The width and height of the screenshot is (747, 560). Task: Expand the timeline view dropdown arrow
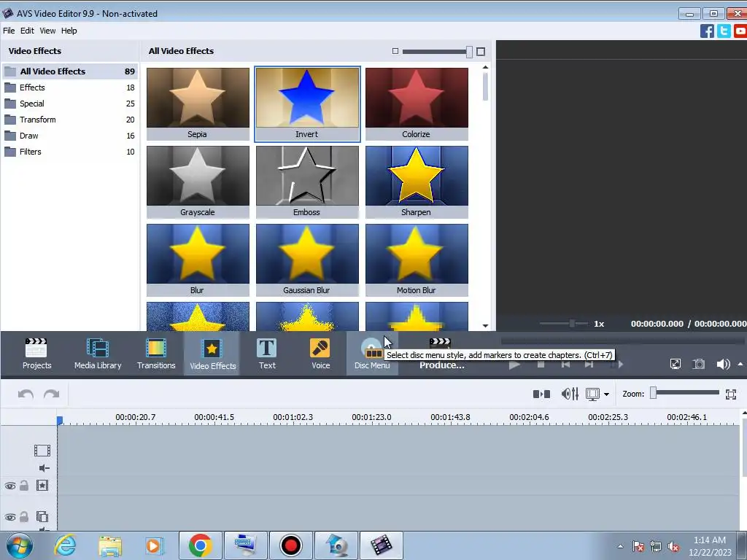click(606, 394)
